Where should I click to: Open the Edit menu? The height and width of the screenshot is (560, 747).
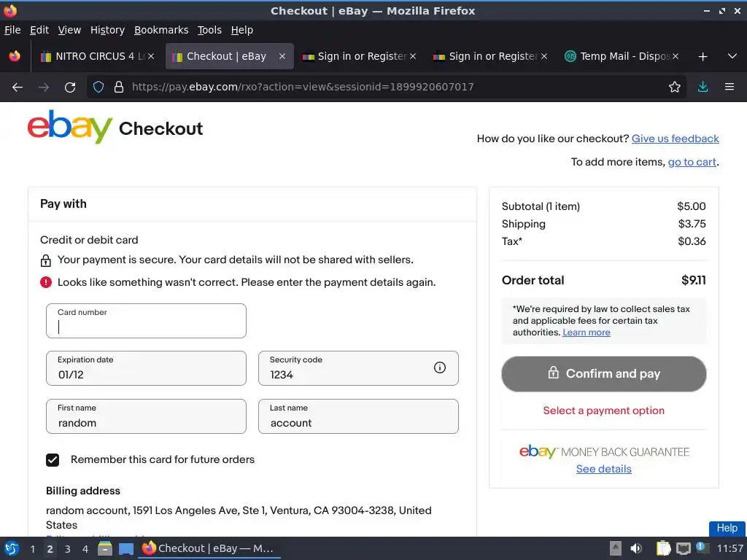point(39,30)
